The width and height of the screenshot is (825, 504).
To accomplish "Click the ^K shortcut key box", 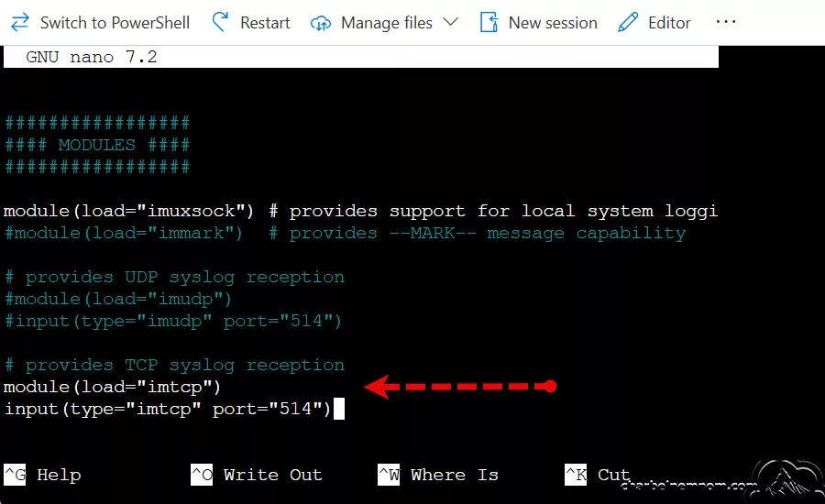I will 576,475.
